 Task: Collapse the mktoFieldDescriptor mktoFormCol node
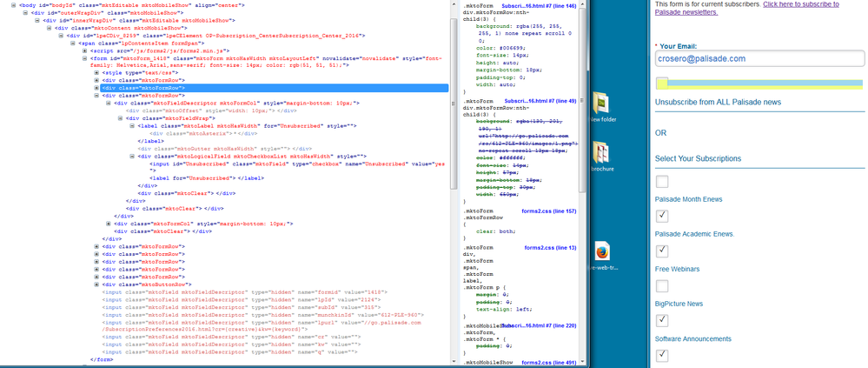pyautogui.click(x=109, y=103)
